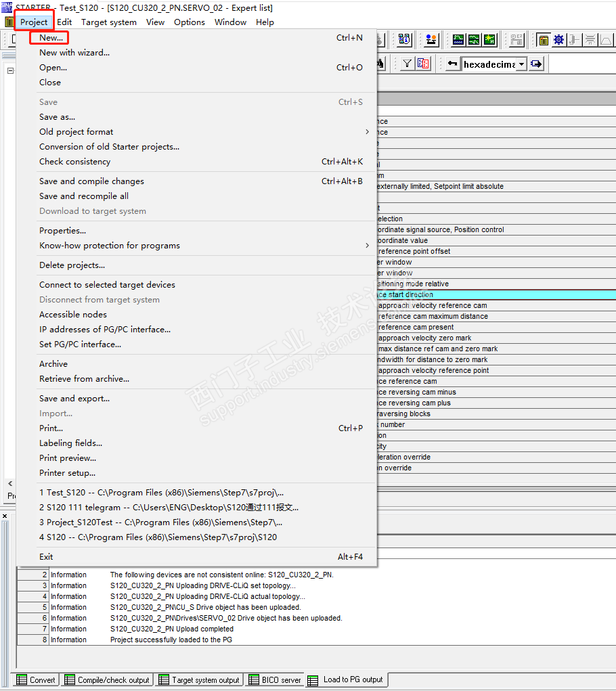Click the funnel filter icon
This screenshot has width=616, height=691.
[408, 64]
